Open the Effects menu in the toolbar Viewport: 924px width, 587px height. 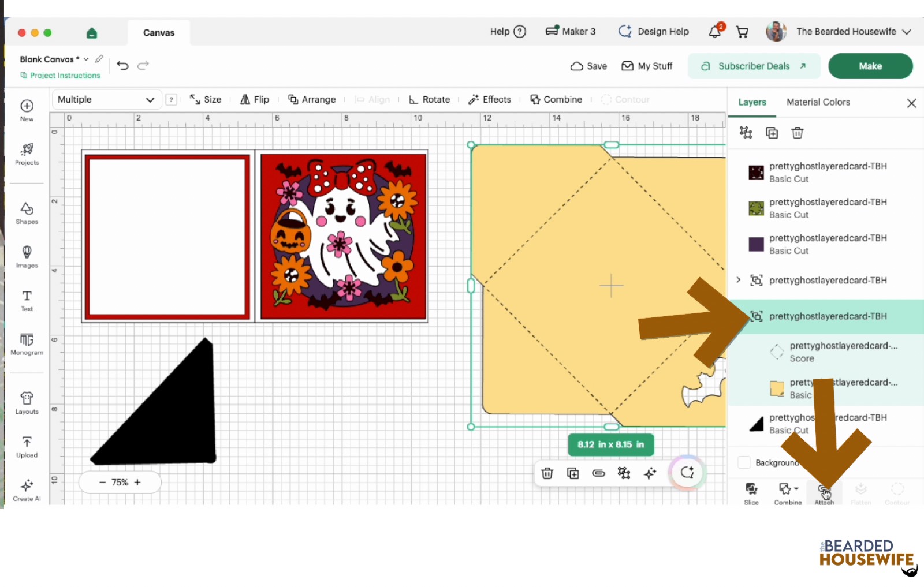[490, 99]
